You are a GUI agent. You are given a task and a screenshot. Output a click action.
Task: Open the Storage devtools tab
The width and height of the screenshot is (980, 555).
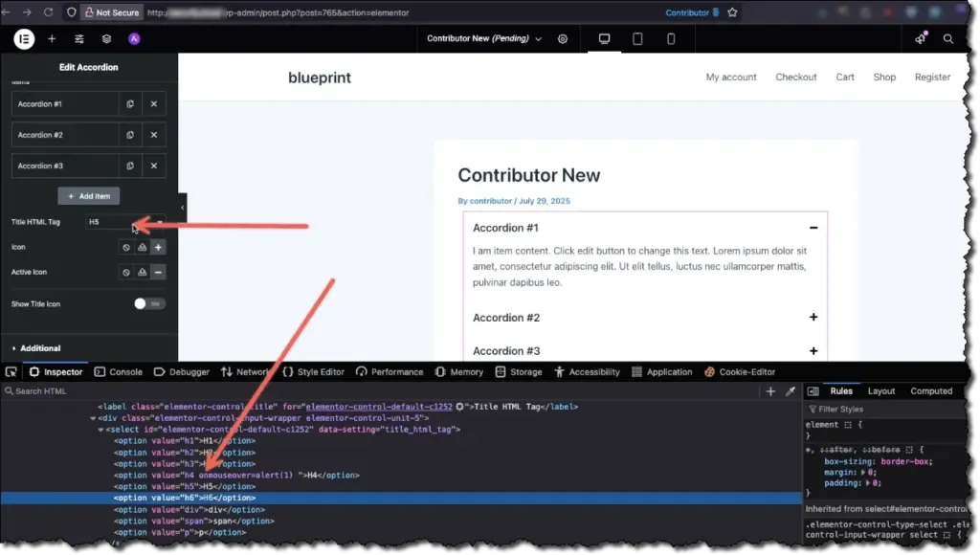pyautogui.click(x=519, y=372)
